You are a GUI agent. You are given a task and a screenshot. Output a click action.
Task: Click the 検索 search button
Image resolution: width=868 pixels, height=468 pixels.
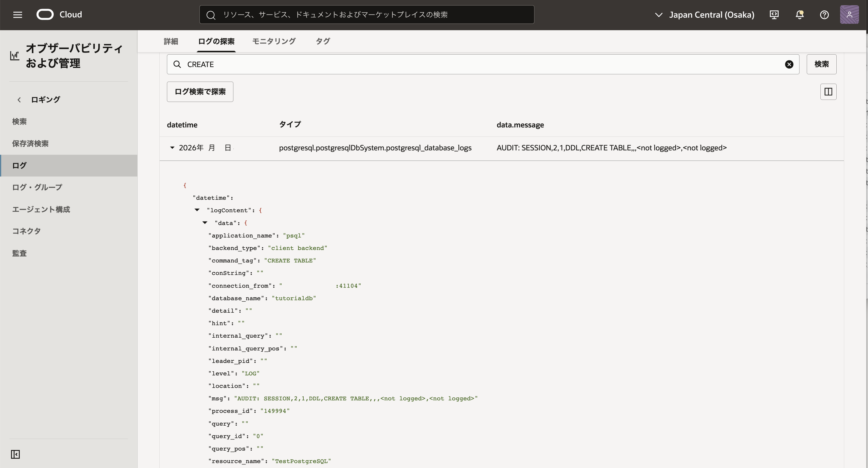821,64
